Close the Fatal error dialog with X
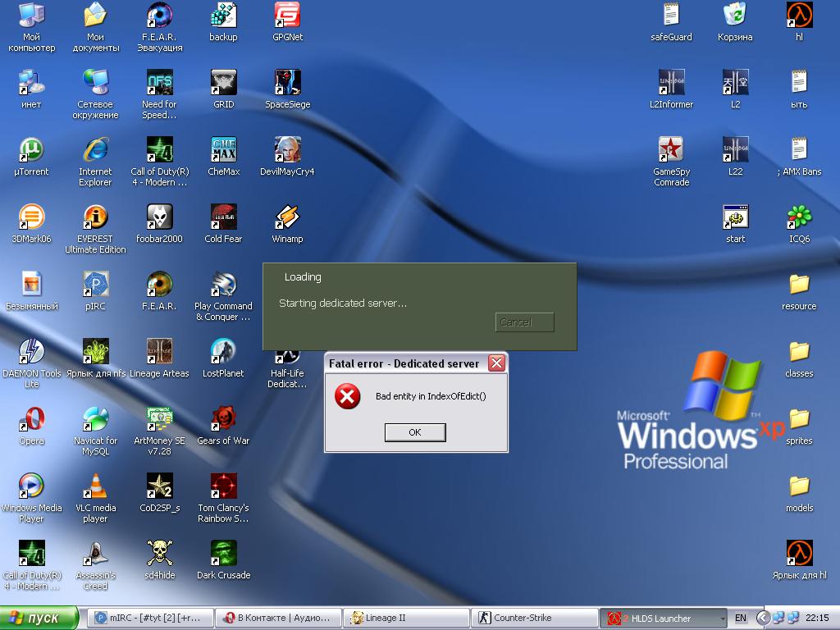This screenshot has height=630, width=840. pos(496,363)
